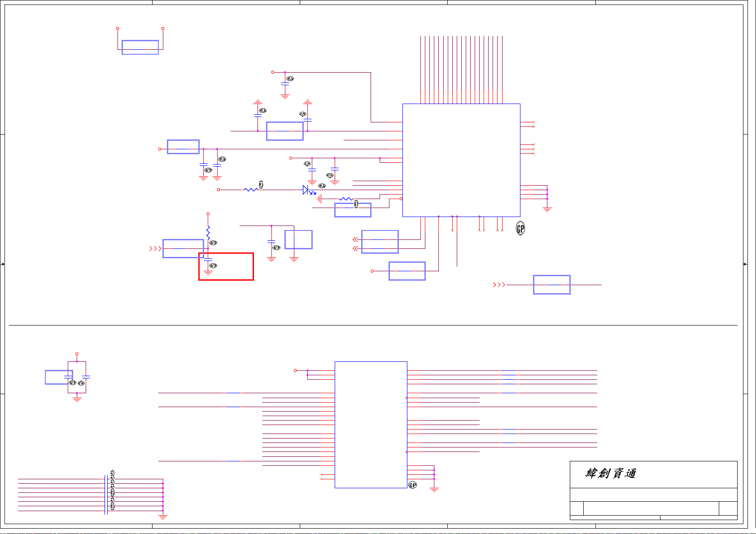This screenshot has height=534, width=756.
Task: Click the GP mark beside the lower IC
Action: point(413,485)
